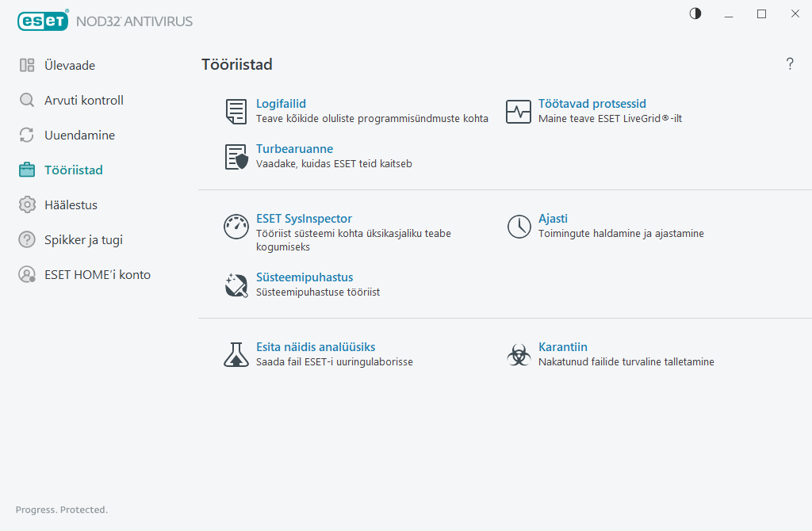This screenshot has width=812, height=531.
Task: Open Häälestus settings in sidebar
Action: click(71, 205)
